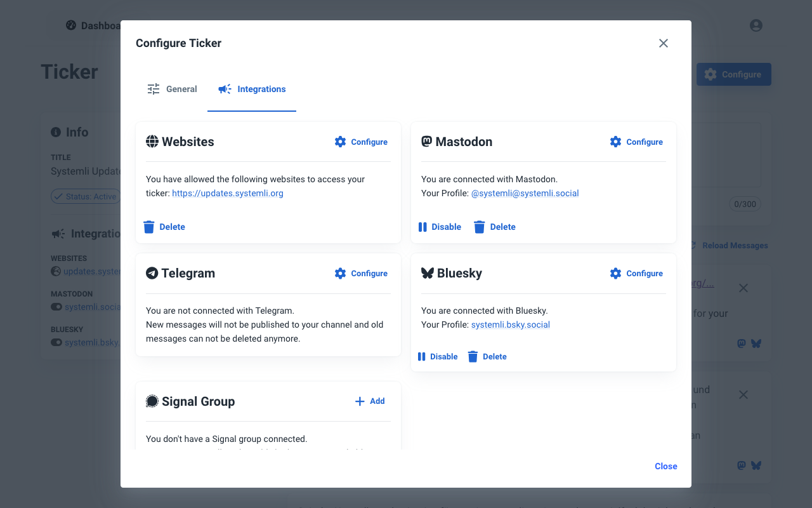Click the gear icon beside Websites Configure

(x=341, y=142)
